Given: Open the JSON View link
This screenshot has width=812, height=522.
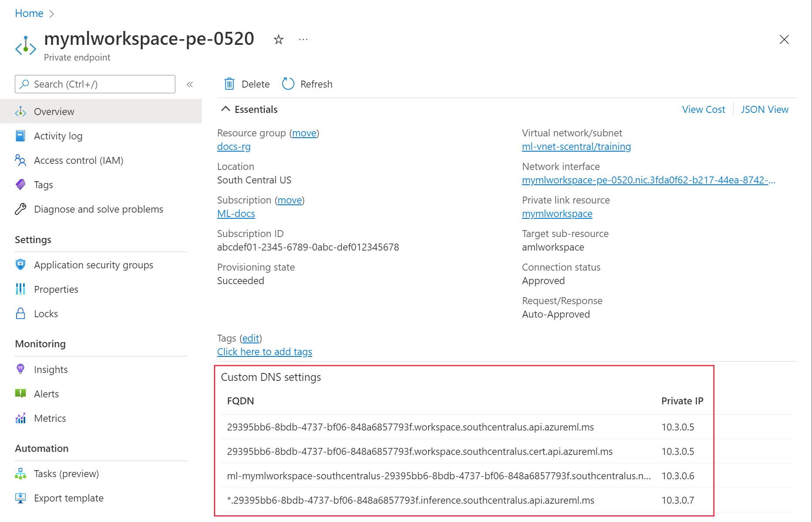Looking at the screenshot, I should point(764,109).
